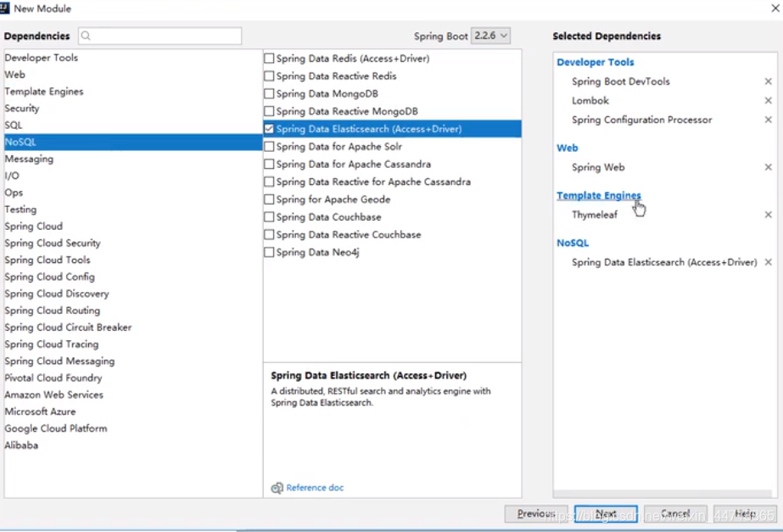The image size is (783, 532).
Task: Choose Pivotal Cloud Foundry category
Action: point(133,378)
